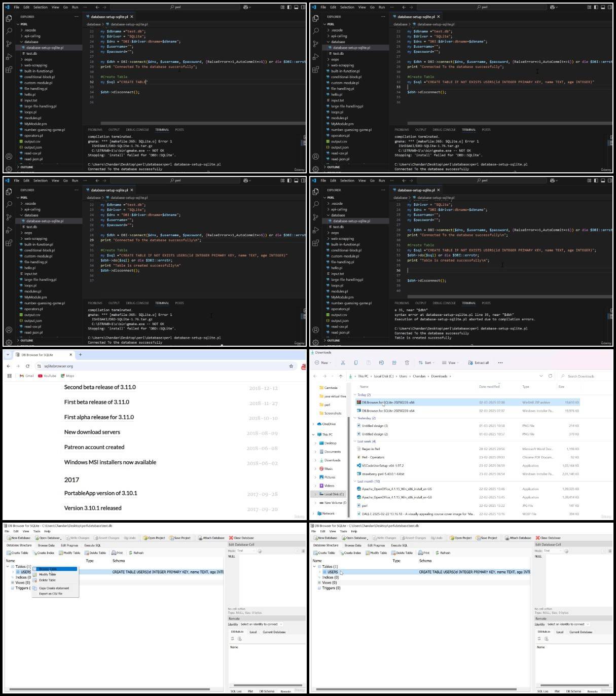
Task: Go up one folder in File Explorer
Action: (x=341, y=376)
